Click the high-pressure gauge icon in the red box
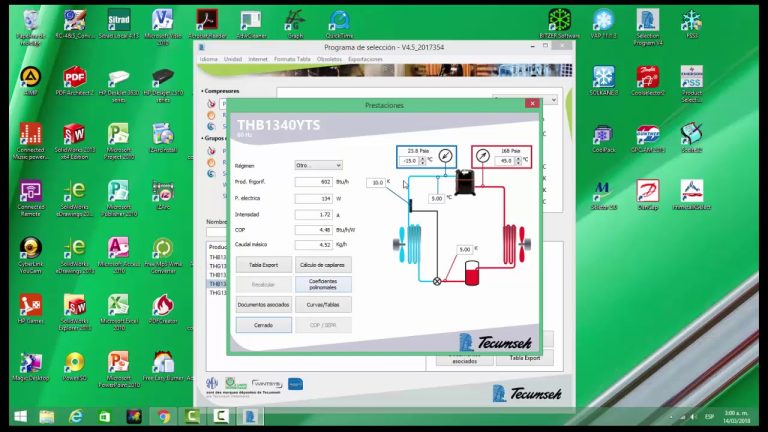Viewport: 768px width, 432px height. click(482, 156)
